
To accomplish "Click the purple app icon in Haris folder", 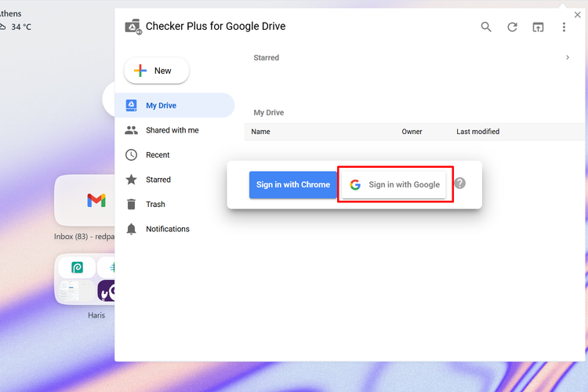I will (107, 291).
